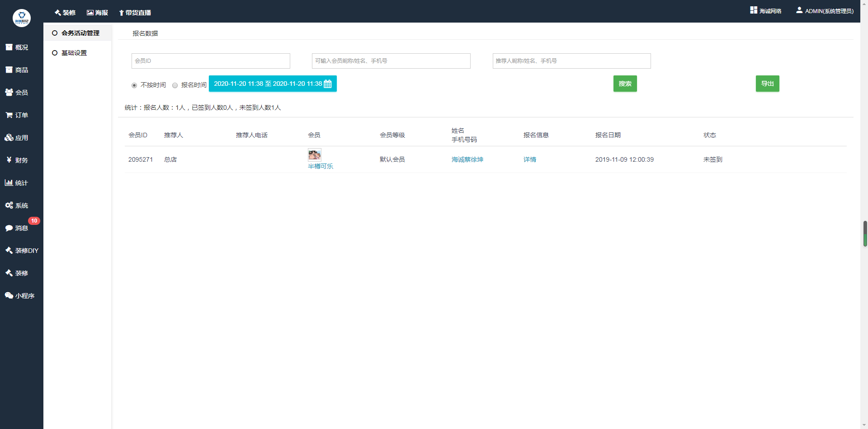The image size is (868, 429).
Task: Click the green 搜索 button
Action: point(625,84)
